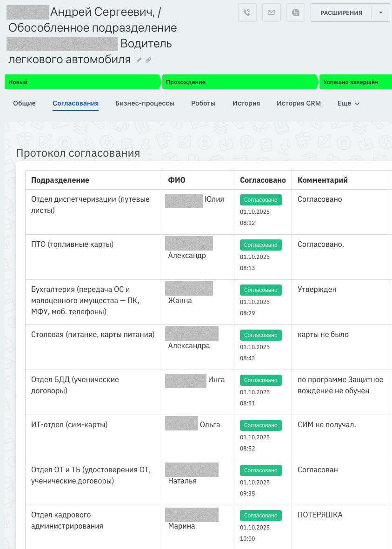Viewport: 392px width, 549px height.
Task: Copy link using the chain icon
Action: click(148, 60)
